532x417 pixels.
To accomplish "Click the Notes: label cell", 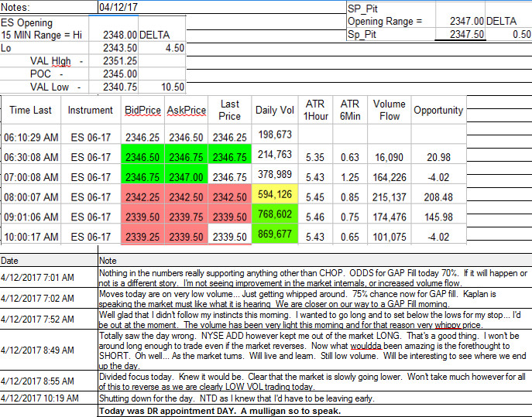I will click(49, 7).
